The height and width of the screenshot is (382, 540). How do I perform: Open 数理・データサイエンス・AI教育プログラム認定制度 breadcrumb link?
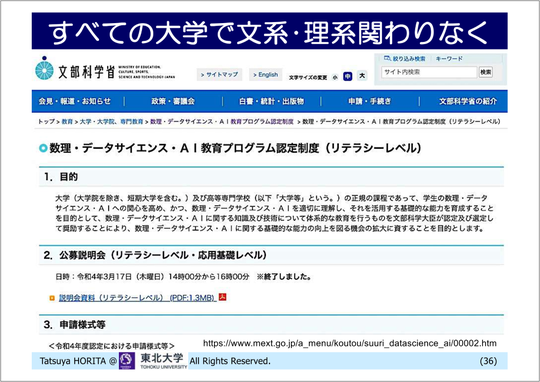(222, 122)
